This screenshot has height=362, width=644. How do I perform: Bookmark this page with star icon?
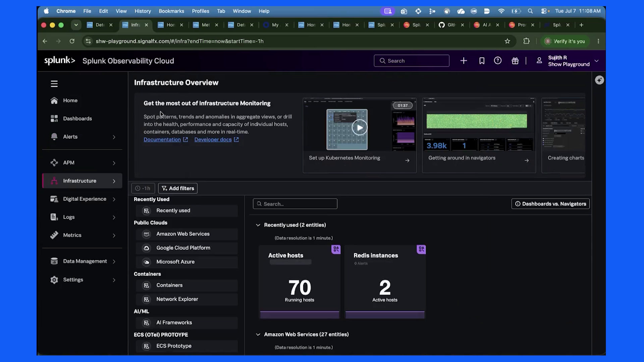(507, 41)
